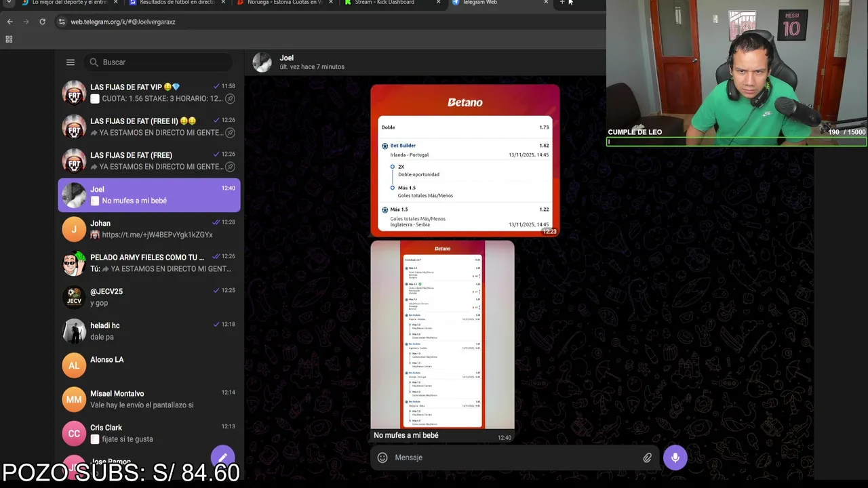
Task: Click the @JECV25 avatar
Action: point(74,297)
